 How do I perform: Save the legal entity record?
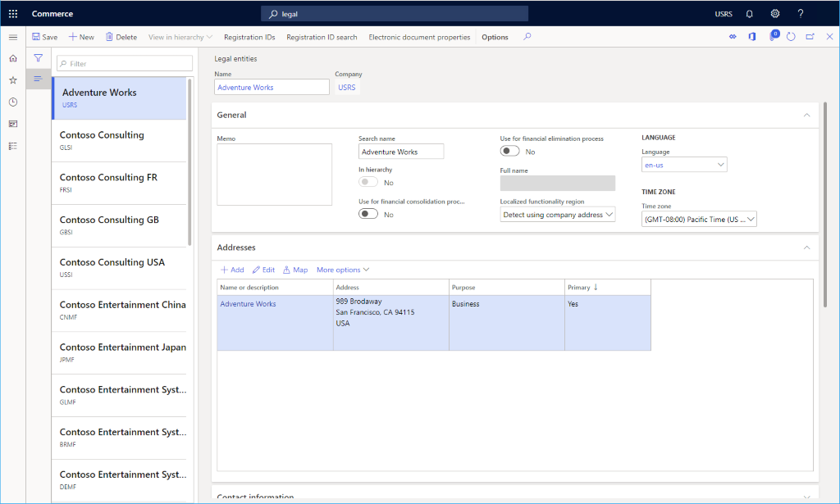[44, 37]
